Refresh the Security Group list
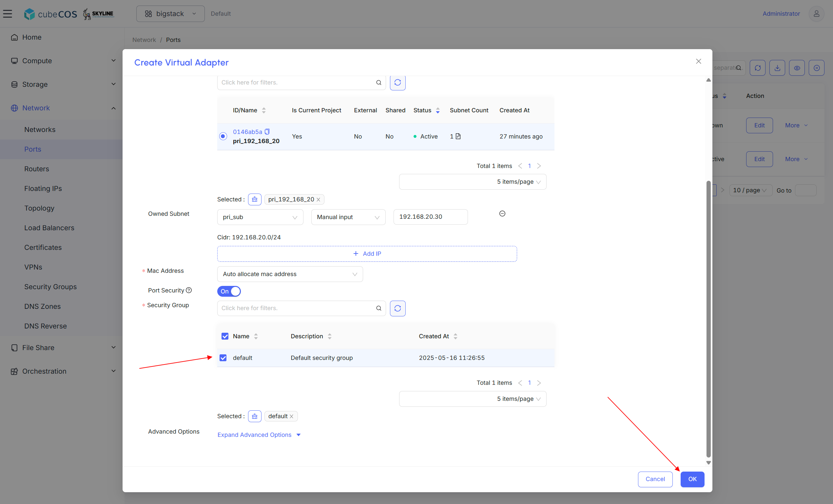Screen dimensions: 833x504 point(397,308)
